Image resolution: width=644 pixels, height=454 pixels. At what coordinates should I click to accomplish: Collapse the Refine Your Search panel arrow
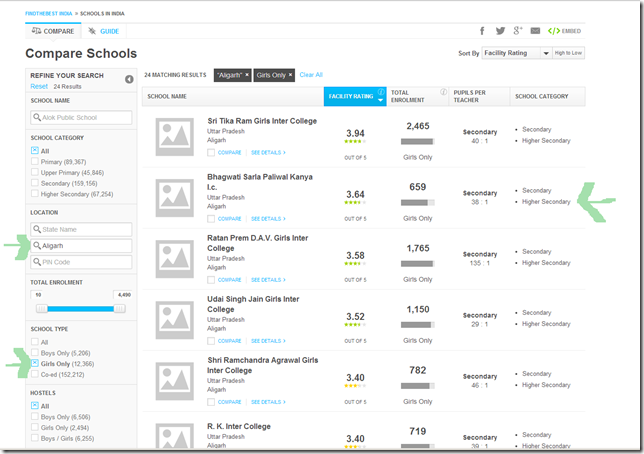[129, 79]
